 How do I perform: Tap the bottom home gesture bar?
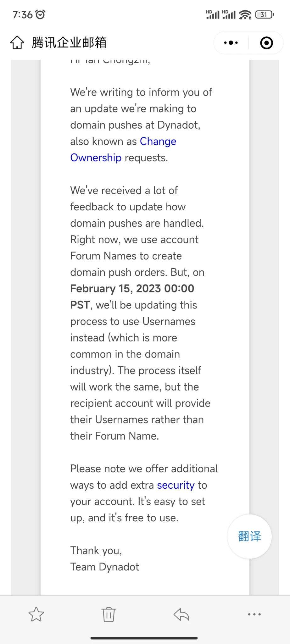pyautogui.click(x=144, y=638)
